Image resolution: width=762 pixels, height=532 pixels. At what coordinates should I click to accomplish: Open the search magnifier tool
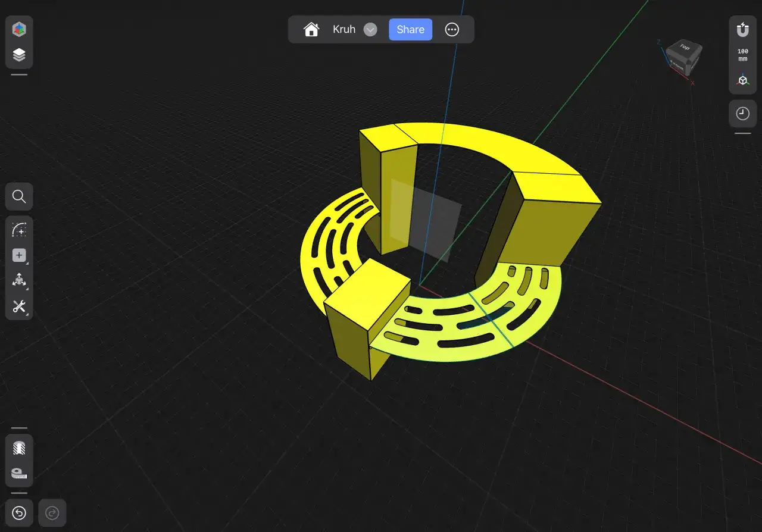click(x=19, y=196)
